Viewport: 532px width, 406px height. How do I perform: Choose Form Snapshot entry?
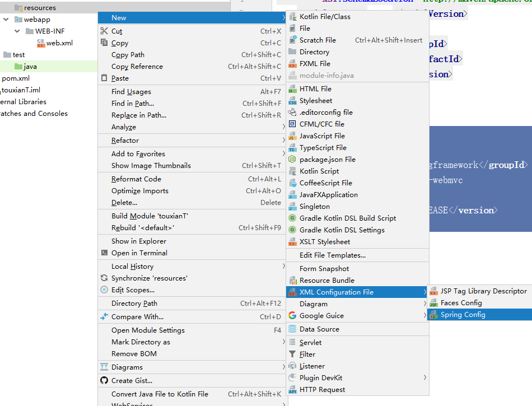click(358, 269)
